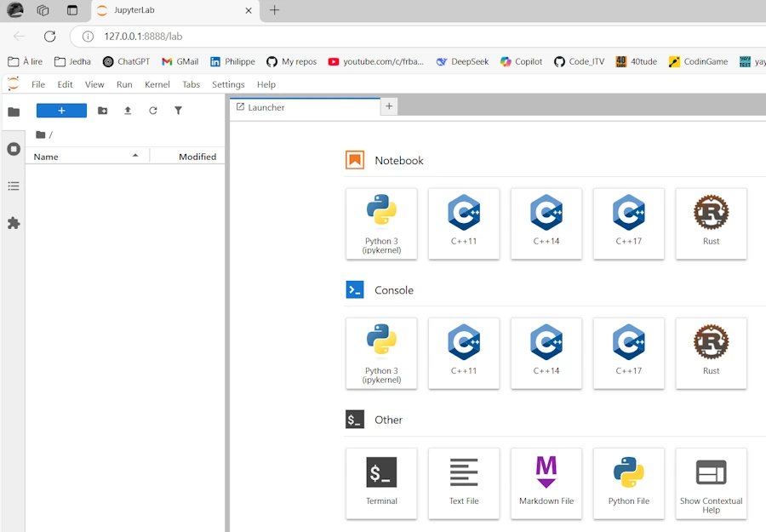Create a C++11 notebook
Viewport: 766px width, 532px height.
464,224
